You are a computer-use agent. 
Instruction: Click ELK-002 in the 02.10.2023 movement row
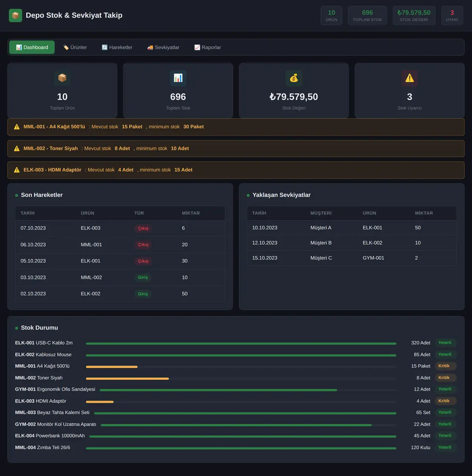90,293
